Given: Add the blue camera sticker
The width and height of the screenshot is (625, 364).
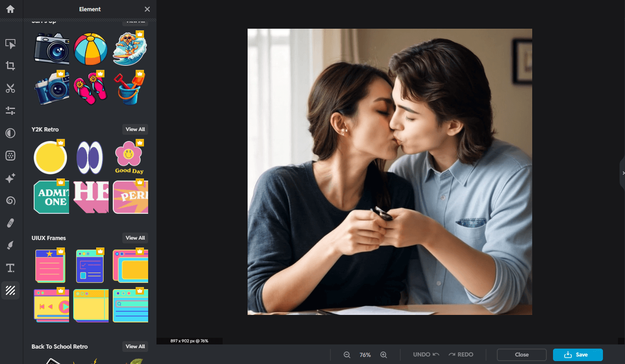Looking at the screenshot, I should 52,88.
